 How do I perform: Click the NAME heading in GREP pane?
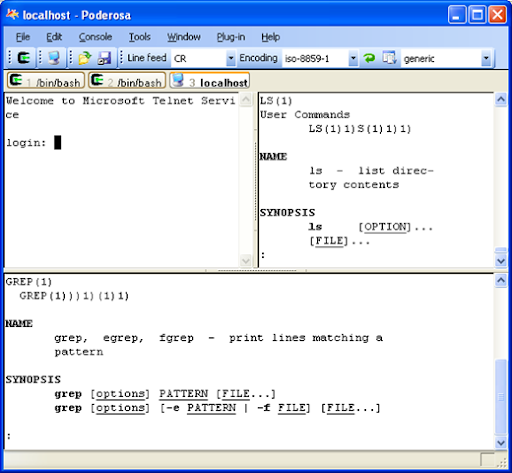click(x=19, y=324)
